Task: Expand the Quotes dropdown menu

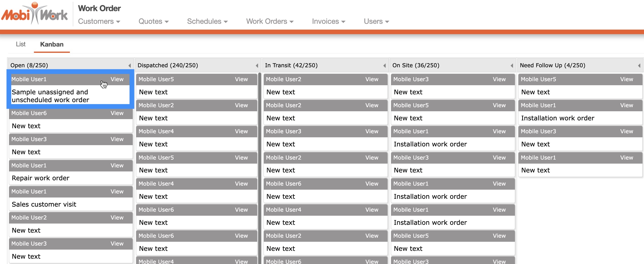Action: tap(153, 21)
